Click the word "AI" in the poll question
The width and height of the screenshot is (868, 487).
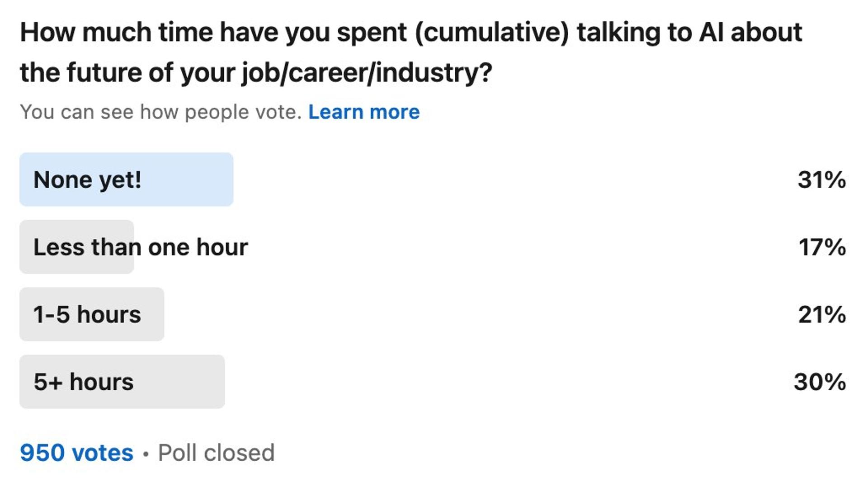(711, 33)
